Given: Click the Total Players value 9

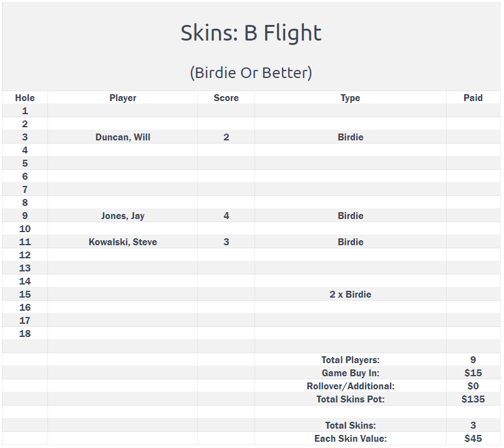Looking at the screenshot, I should pyautogui.click(x=473, y=360).
